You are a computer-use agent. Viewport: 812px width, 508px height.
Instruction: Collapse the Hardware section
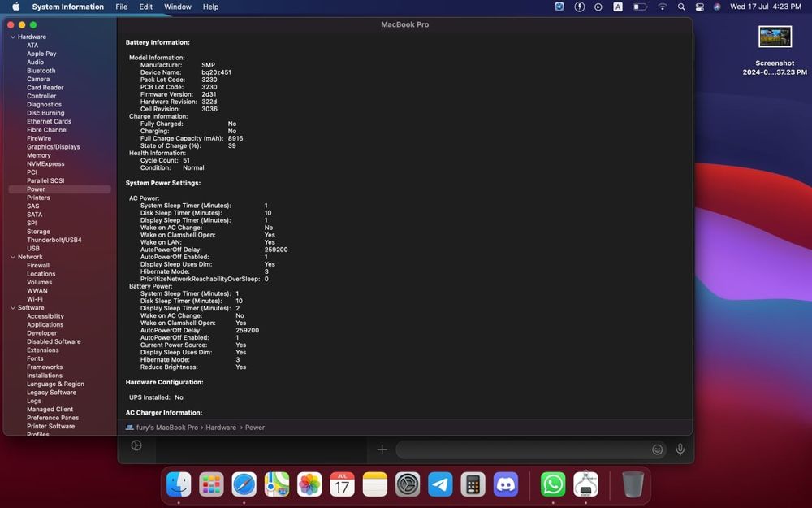13,37
